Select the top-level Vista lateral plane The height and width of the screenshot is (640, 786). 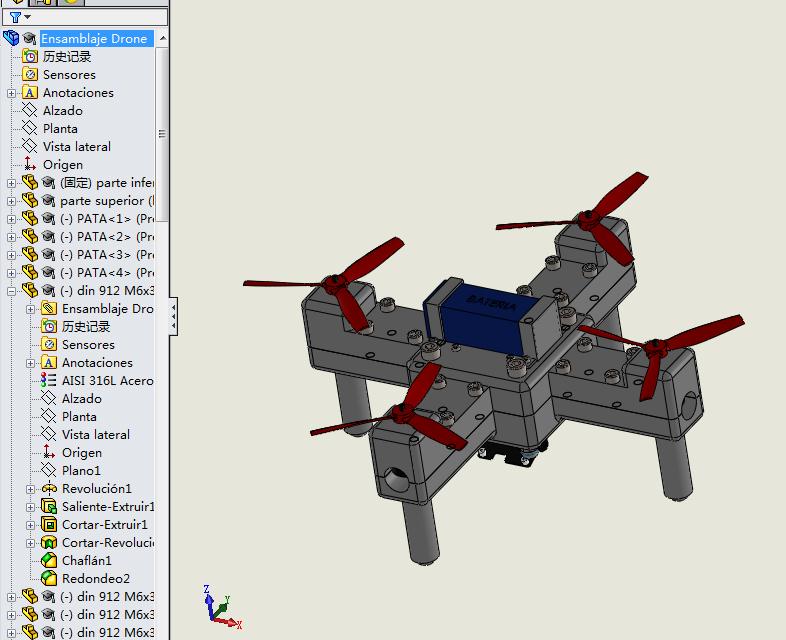coord(76,146)
